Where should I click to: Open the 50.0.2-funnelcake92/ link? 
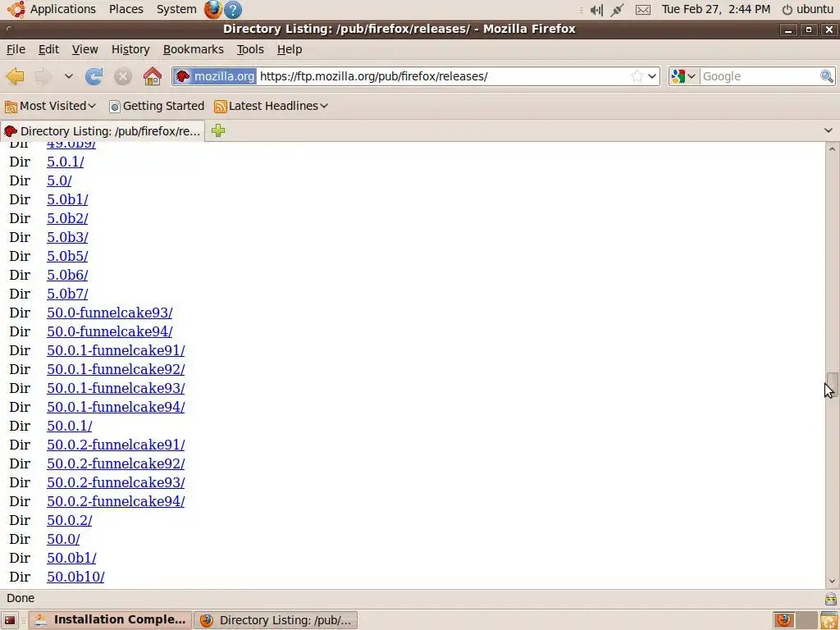(116, 464)
